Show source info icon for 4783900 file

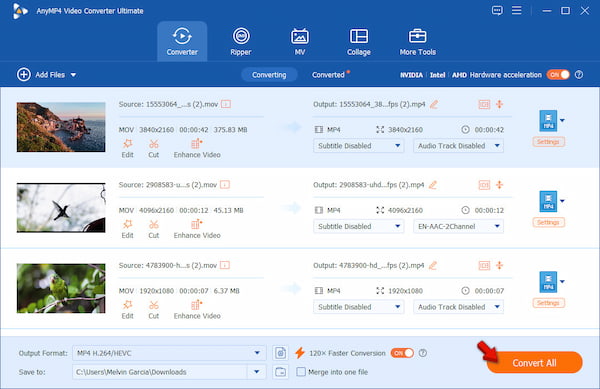pyautogui.click(x=225, y=265)
